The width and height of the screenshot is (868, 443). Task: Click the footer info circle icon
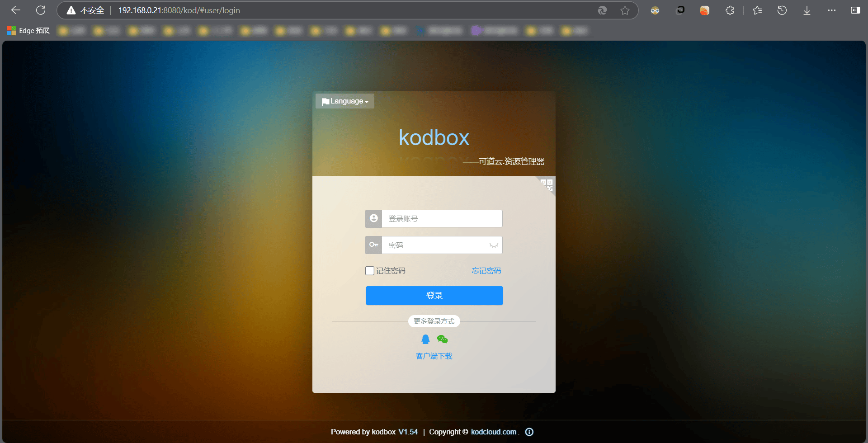coord(529,432)
